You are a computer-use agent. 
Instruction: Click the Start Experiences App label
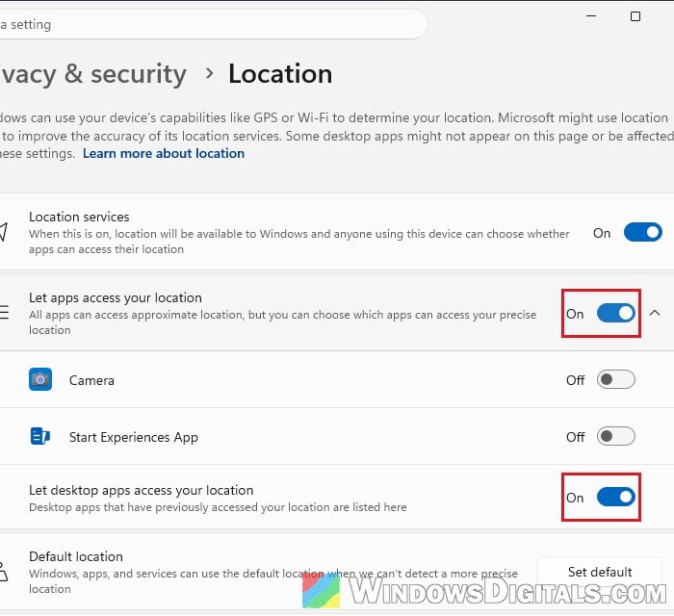pos(134,437)
